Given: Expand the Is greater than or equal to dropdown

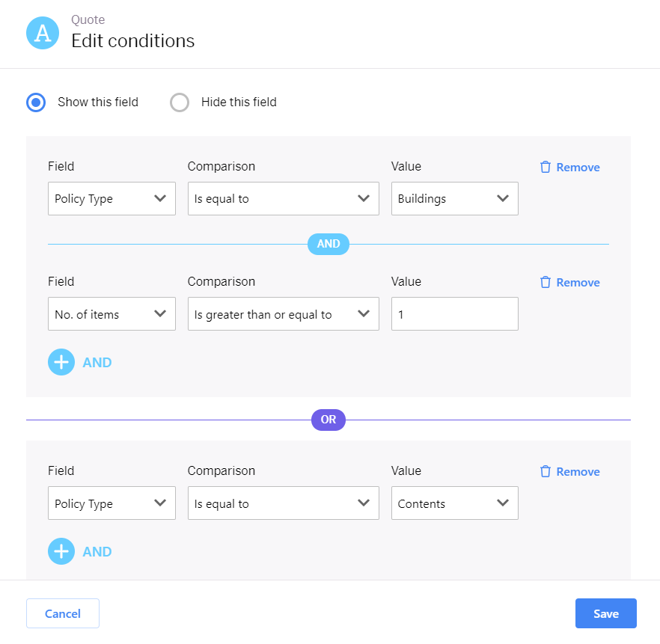Looking at the screenshot, I should point(284,314).
